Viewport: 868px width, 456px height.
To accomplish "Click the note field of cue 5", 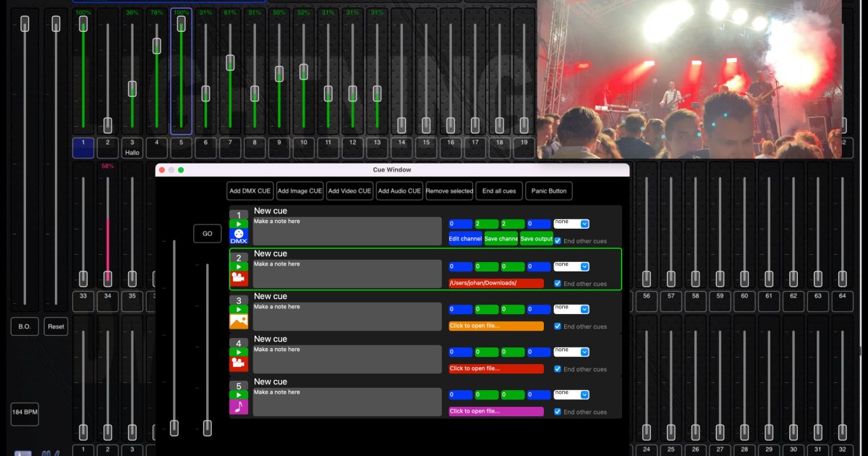I will pyautogui.click(x=347, y=402).
